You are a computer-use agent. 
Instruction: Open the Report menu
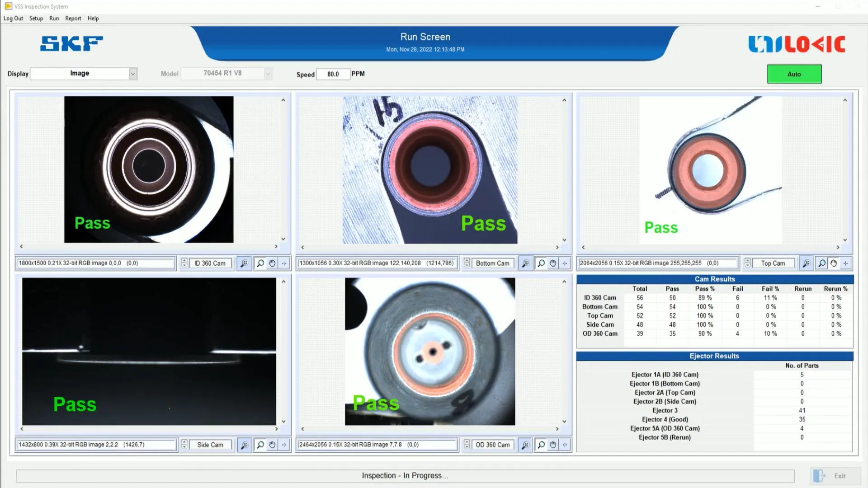73,19
